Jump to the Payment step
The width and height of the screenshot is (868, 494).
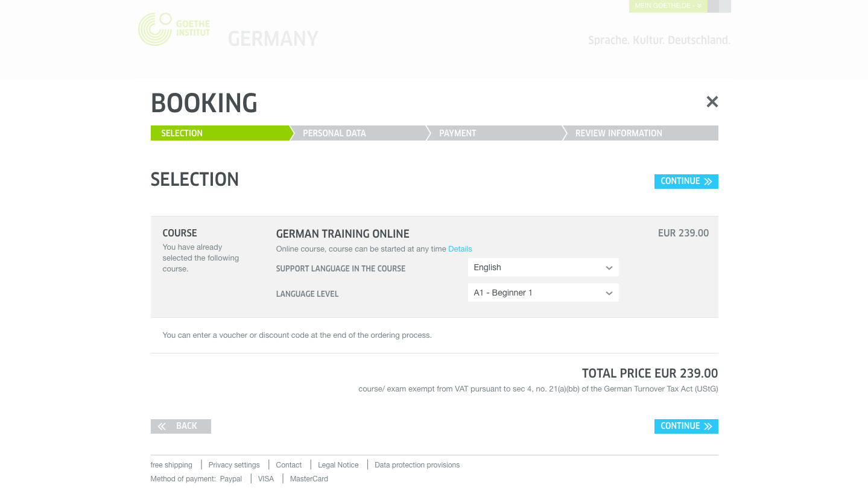494,133
